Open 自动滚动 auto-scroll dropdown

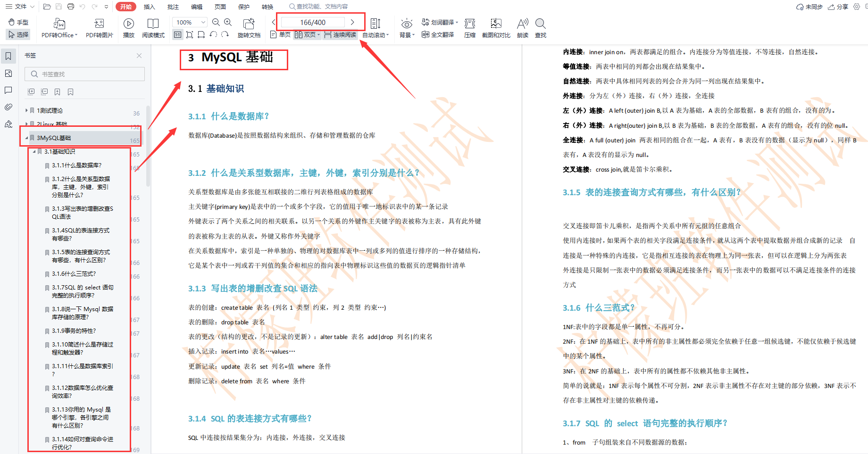(x=376, y=28)
